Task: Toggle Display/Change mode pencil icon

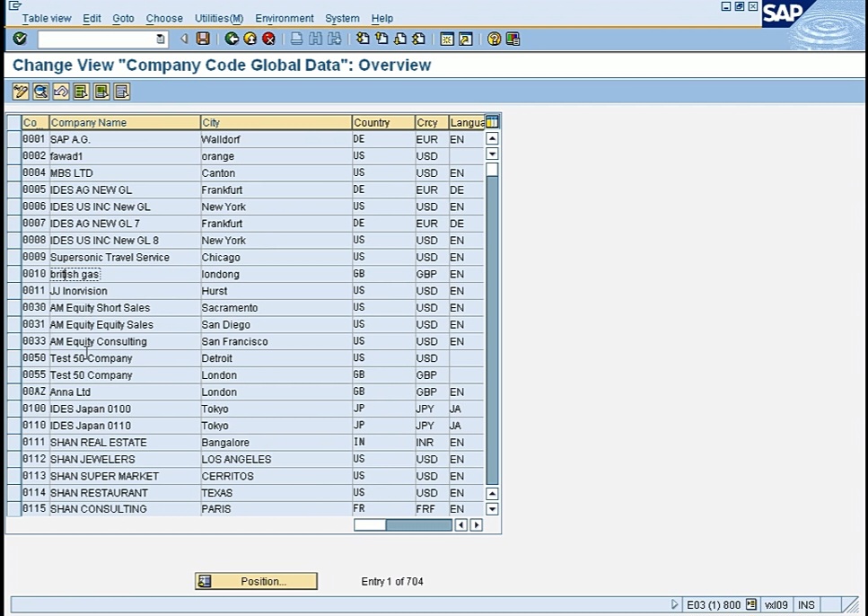Action: [x=21, y=92]
